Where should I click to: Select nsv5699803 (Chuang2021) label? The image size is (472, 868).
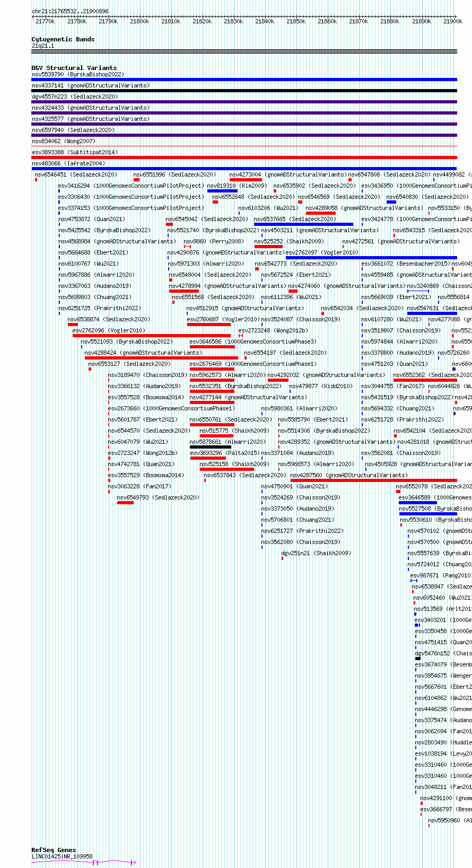(95, 297)
